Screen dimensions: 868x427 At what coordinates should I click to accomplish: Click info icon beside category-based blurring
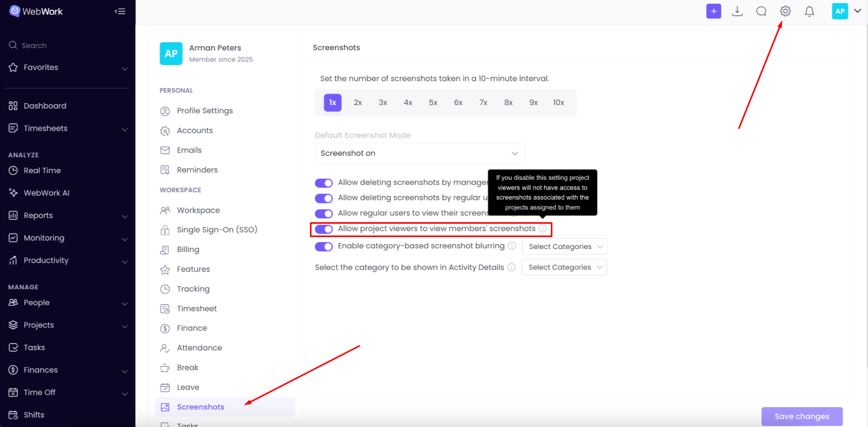click(x=511, y=246)
